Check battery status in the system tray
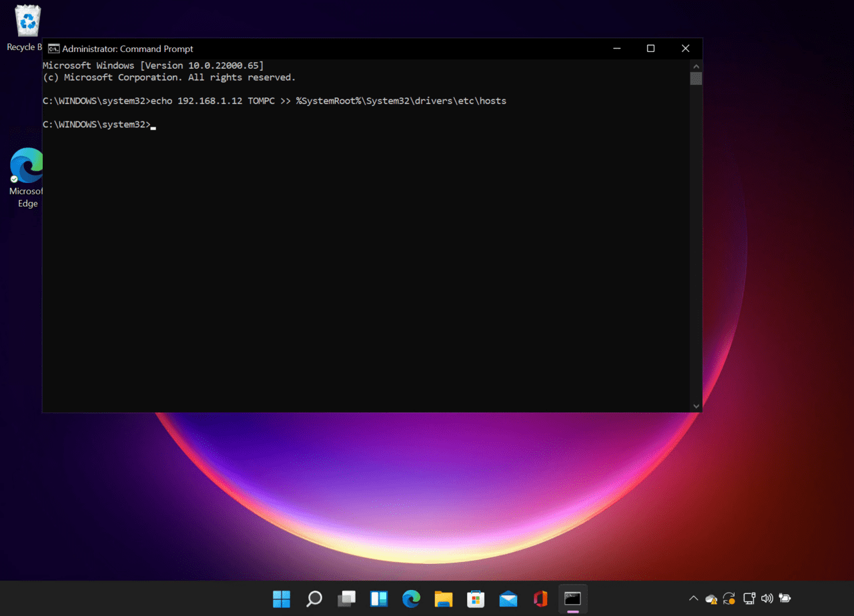The image size is (854, 616). 785,599
